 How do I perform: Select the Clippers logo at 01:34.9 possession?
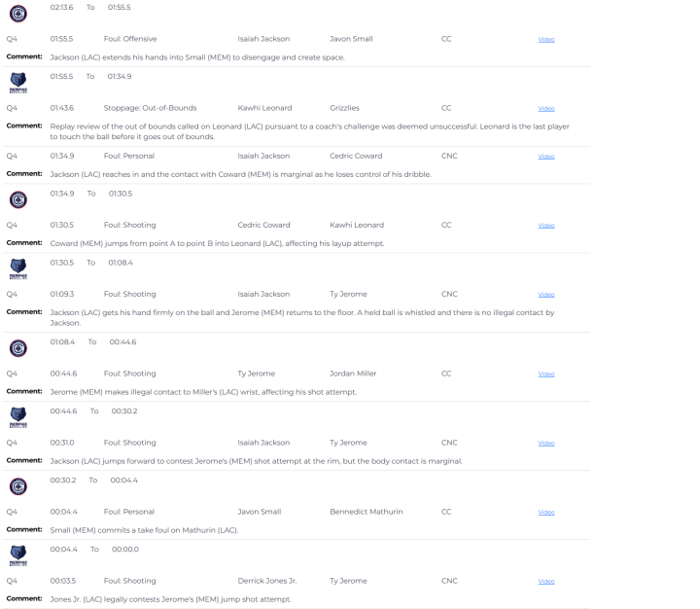pos(17,199)
